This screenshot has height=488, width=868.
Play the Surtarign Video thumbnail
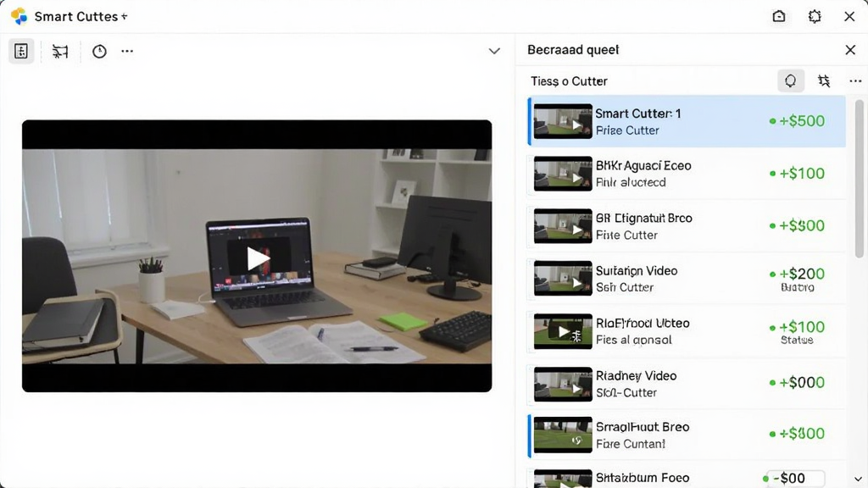[x=563, y=278]
